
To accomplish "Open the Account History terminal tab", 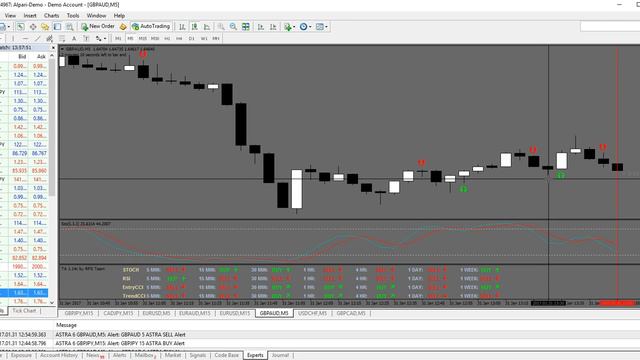I will point(59,355).
